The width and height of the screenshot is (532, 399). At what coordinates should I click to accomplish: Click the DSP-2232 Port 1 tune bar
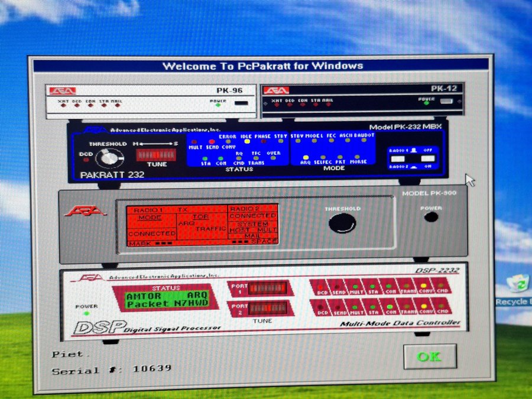pyautogui.click(x=268, y=288)
